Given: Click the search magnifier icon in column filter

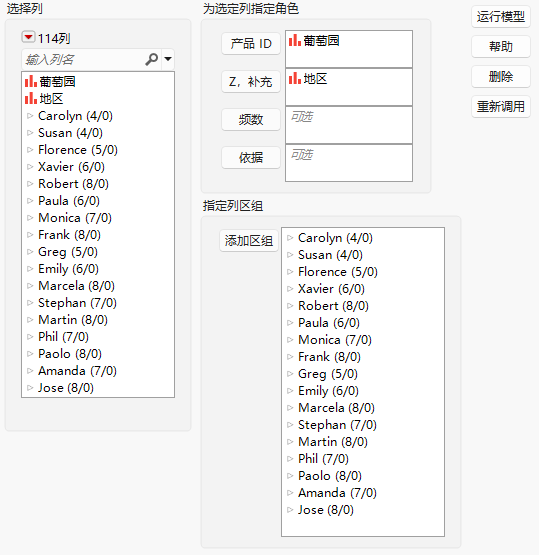Looking at the screenshot, I should coord(151,59).
